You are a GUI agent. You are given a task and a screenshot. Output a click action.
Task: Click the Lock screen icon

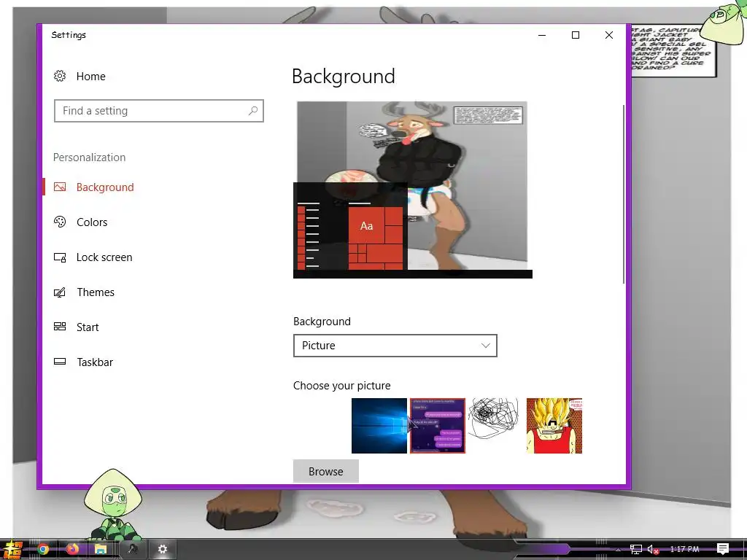click(60, 257)
